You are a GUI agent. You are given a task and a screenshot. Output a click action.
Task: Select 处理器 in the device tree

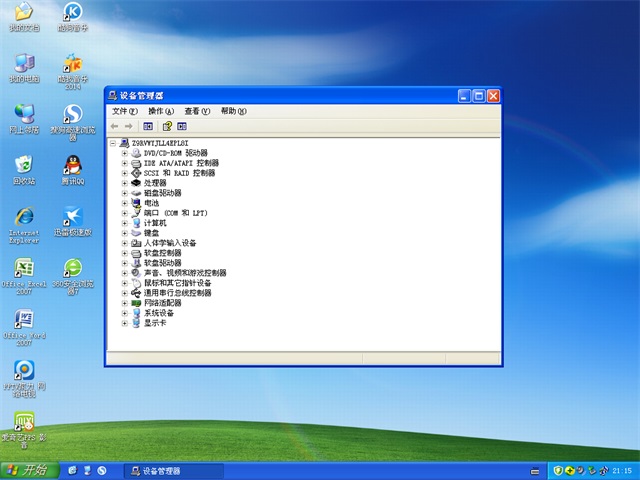[x=155, y=183]
